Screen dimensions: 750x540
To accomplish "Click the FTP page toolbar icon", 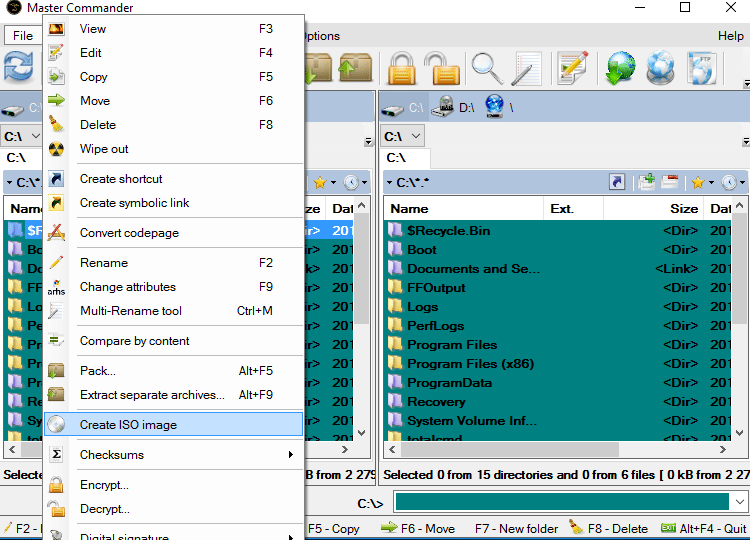I will [x=702, y=68].
